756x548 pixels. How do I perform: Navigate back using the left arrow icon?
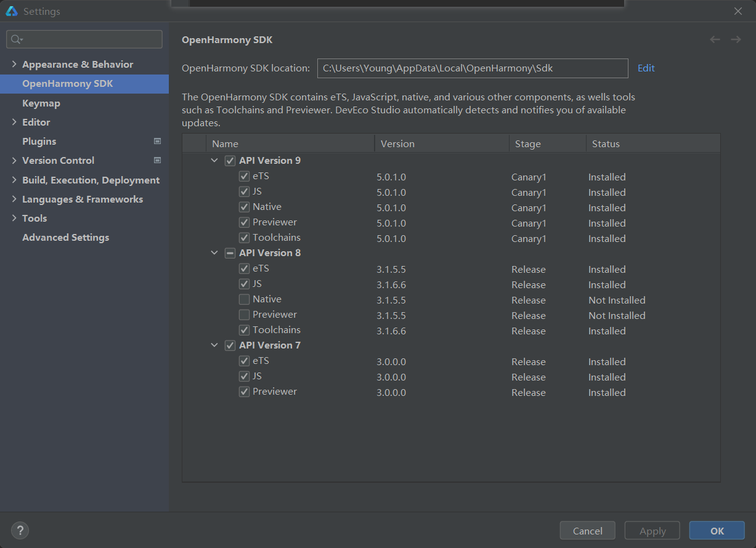click(715, 39)
